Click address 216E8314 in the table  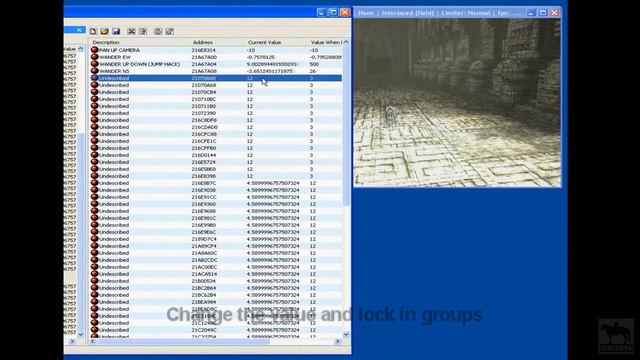pyautogui.click(x=203, y=50)
